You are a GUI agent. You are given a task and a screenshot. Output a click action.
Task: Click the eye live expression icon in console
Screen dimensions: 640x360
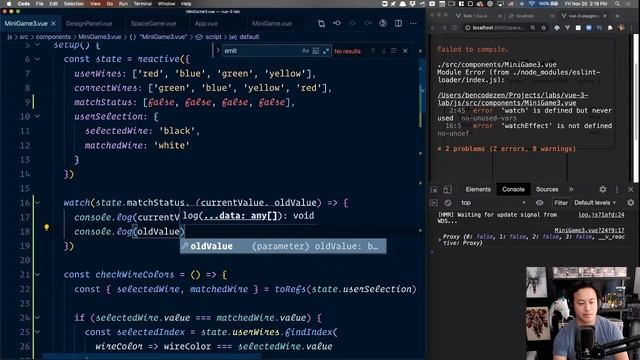540,203
